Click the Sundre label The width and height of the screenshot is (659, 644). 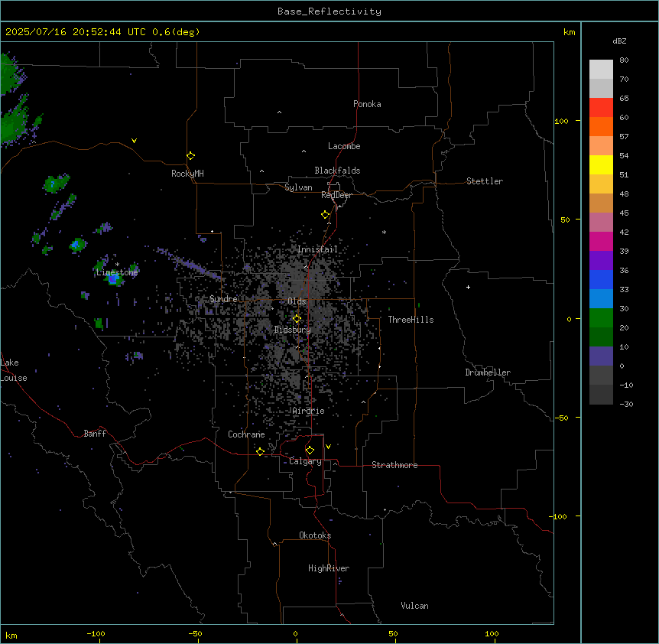223,299
